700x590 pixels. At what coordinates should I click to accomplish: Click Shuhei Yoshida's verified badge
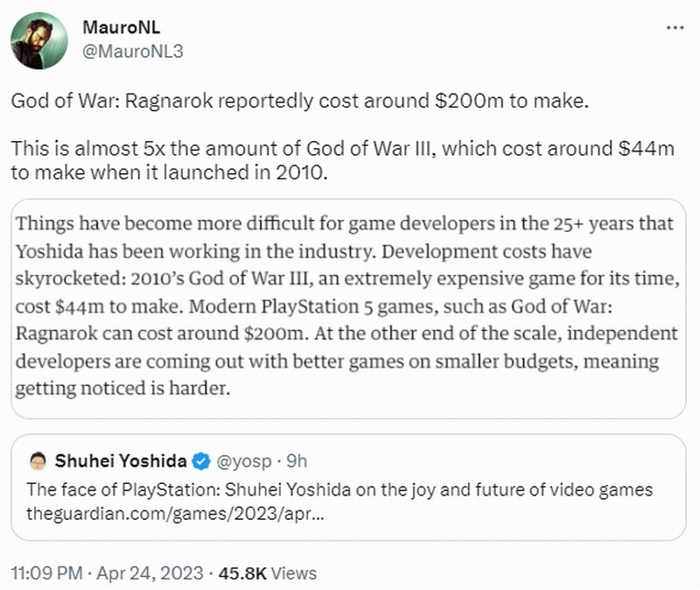click(201, 461)
